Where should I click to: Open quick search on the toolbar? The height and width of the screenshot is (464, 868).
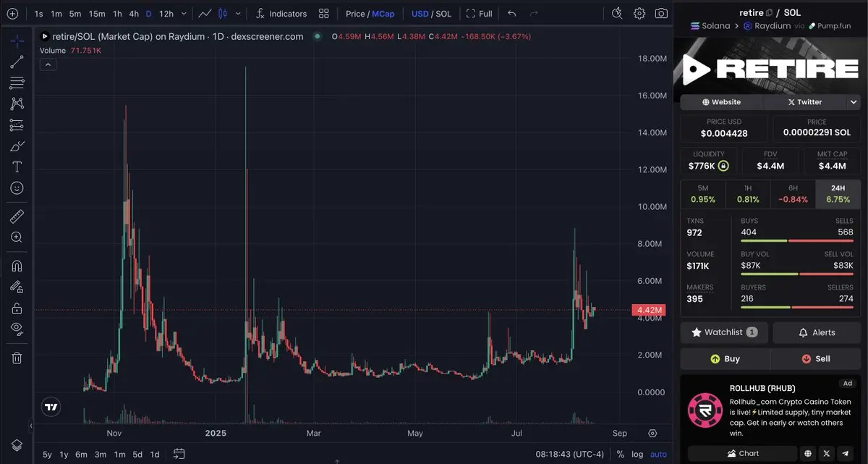pos(617,14)
